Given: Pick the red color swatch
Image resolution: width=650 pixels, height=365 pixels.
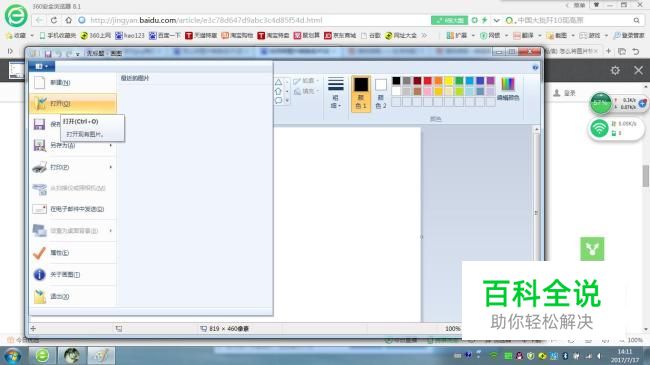Looking at the screenshot, I should (x=428, y=80).
